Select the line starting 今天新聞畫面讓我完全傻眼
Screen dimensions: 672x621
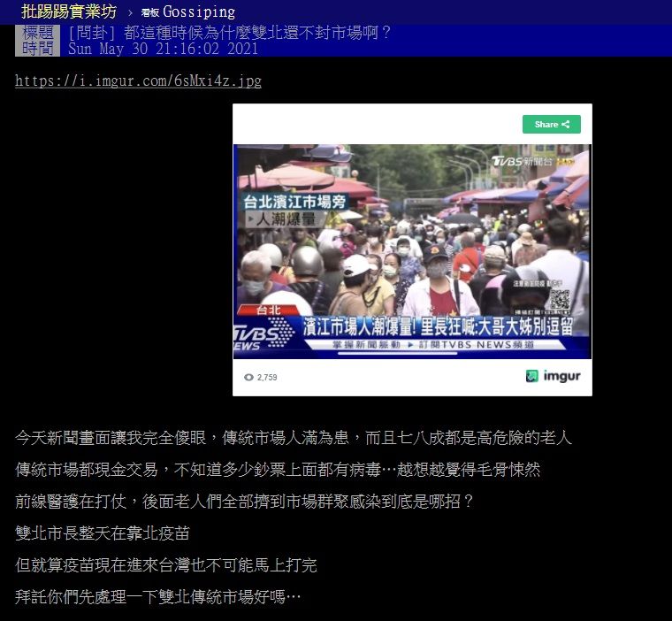coord(294,438)
